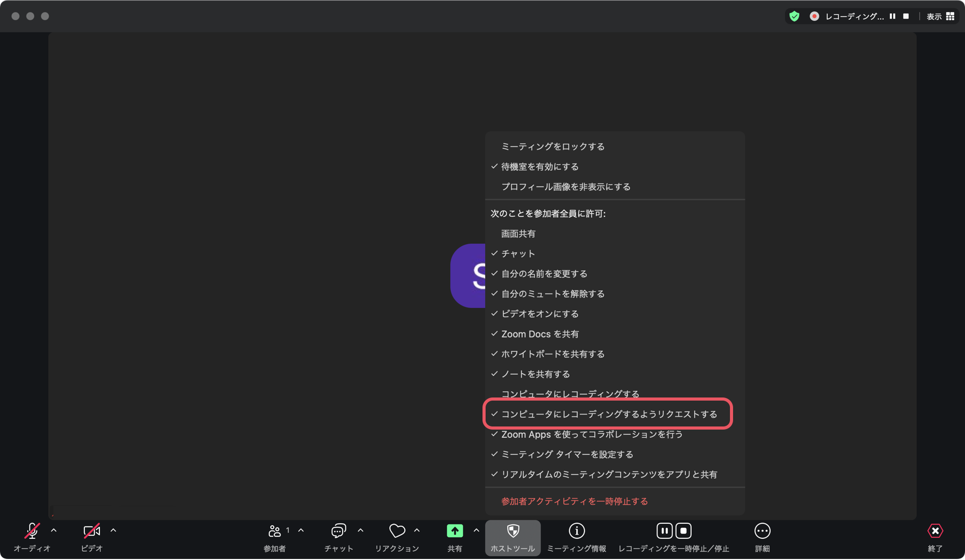This screenshot has height=560, width=965.
Task: Start video with the ビデオ camera icon
Action: pyautogui.click(x=92, y=531)
